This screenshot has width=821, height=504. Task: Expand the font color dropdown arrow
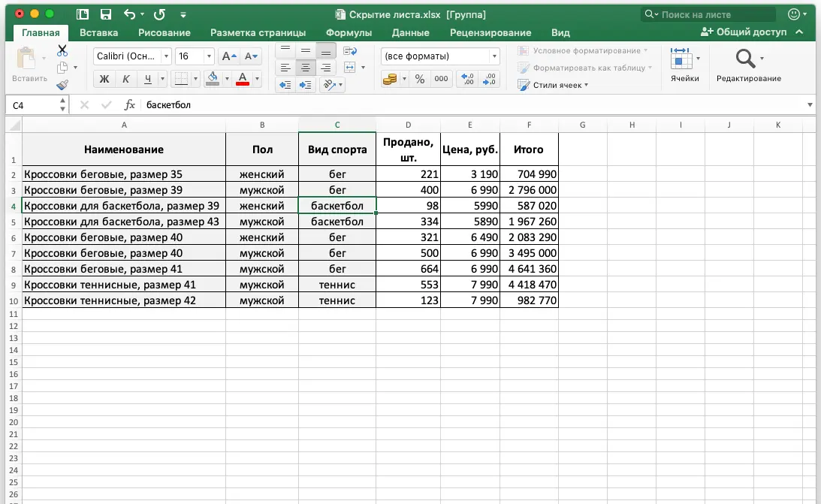pos(257,79)
